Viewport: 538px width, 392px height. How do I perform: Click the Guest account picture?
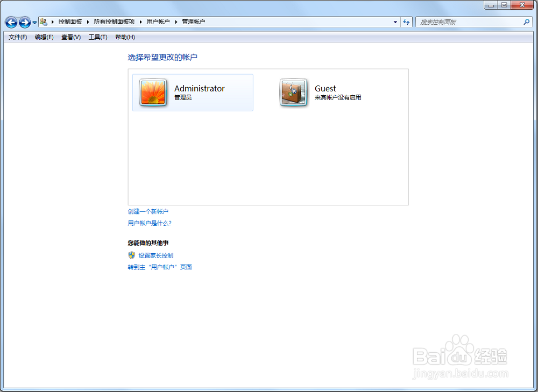[293, 92]
